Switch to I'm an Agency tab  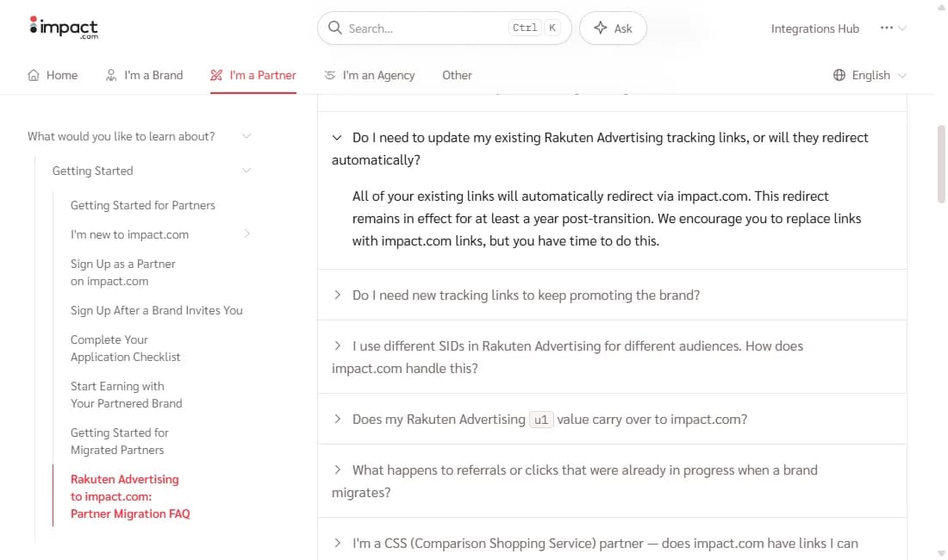click(370, 75)
